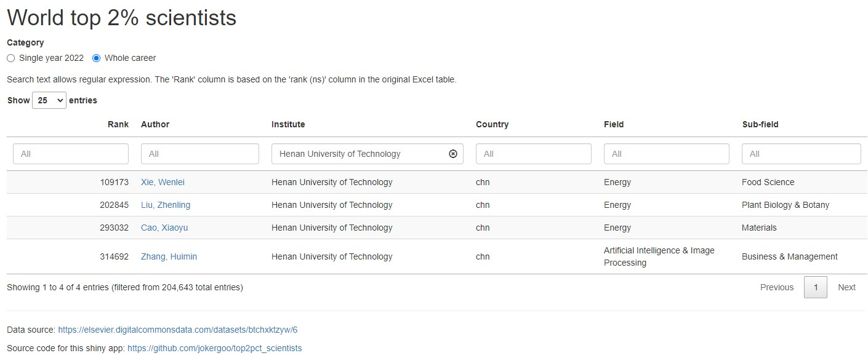
Task: Open author link Xie, Wenlei
Action: coord(163,182)
